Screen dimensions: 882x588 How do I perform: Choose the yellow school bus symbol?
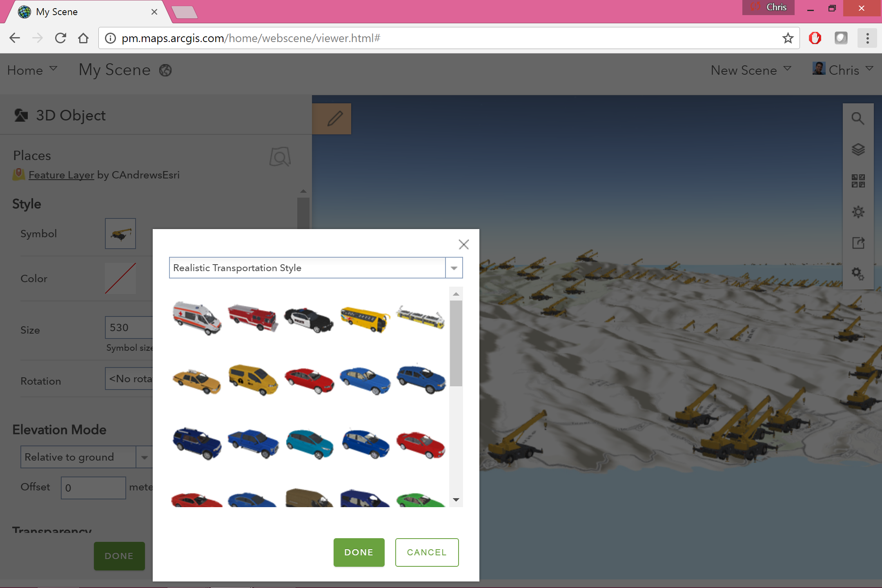(x=365, y=319)
